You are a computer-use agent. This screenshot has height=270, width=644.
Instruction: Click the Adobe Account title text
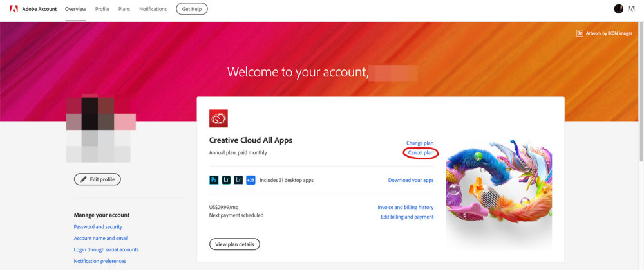pos(39,9)
